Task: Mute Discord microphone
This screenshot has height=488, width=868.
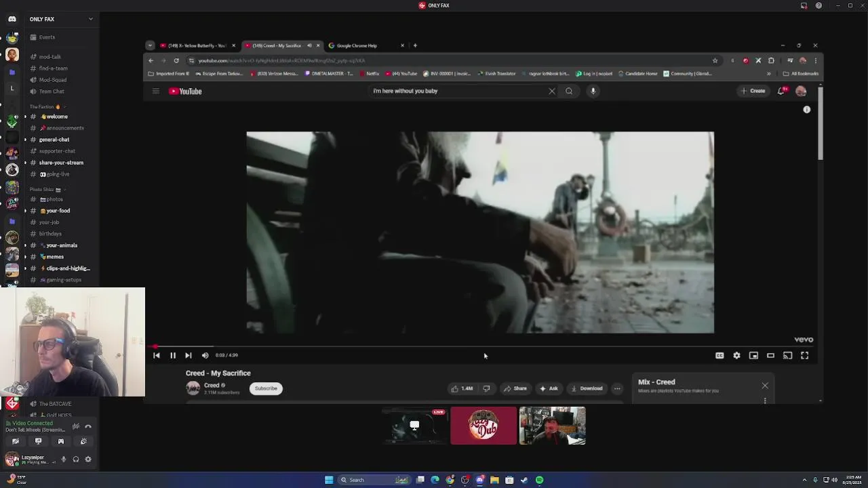Action: coord(63,460)
